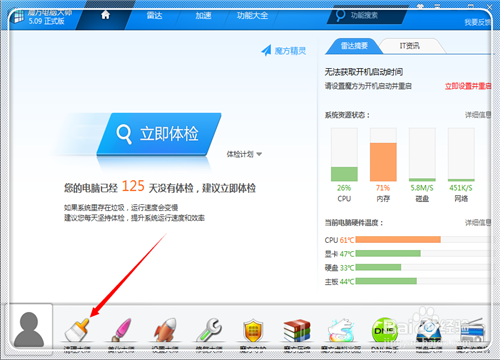Click the 无法获取开机启动时间 text
Viewport: 500px width, 360px height.
pos(364,72)
